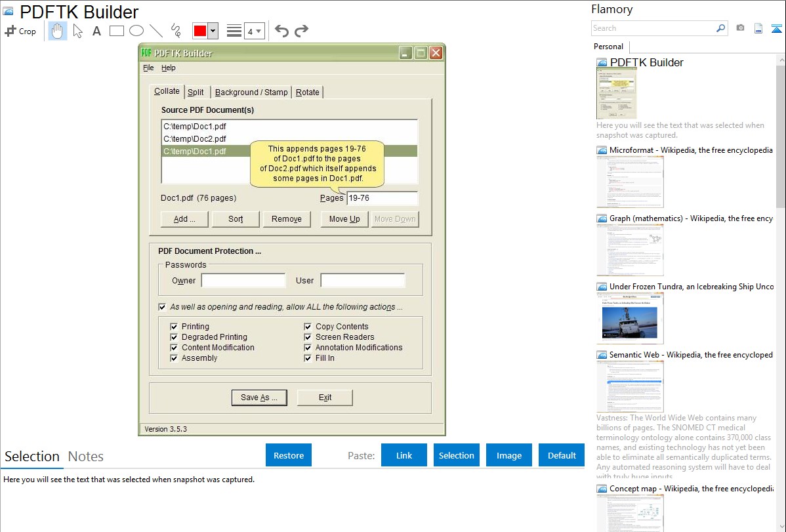Open the line width 4 dropdown
The width and height of the screenshot is (786, 532).
point(254,31)
